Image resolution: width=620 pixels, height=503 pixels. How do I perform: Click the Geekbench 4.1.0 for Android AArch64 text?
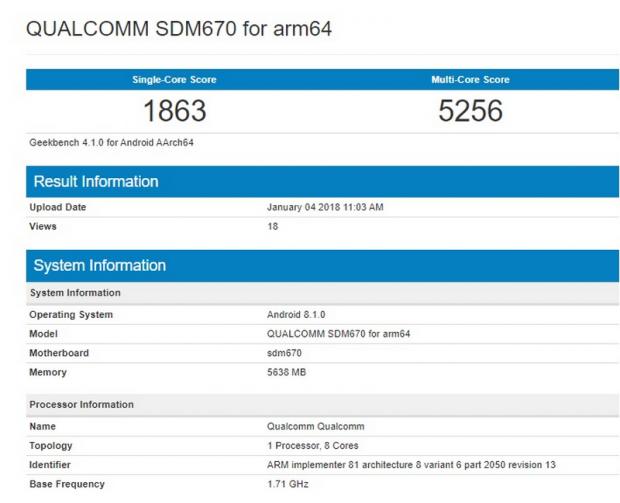pyautogui.click(x=111, y=143)
